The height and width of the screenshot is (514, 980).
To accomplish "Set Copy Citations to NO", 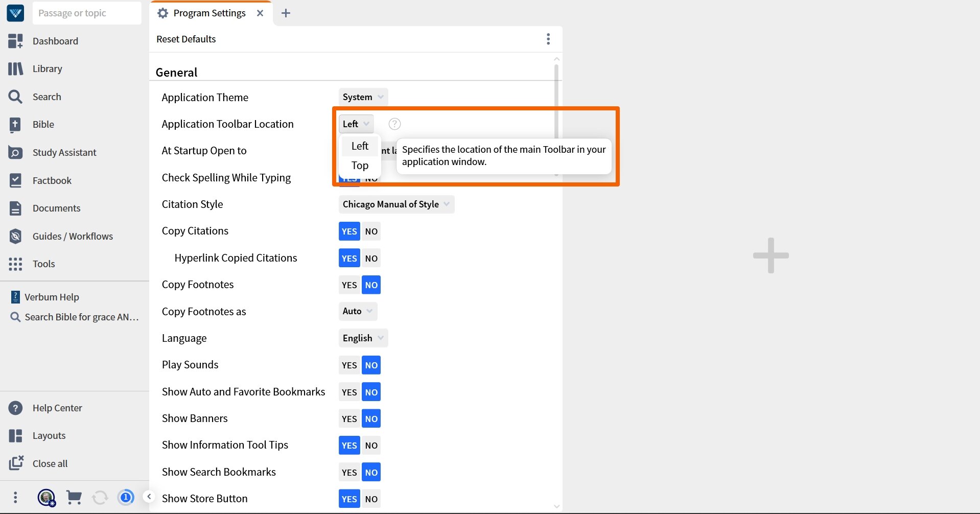I will point(371,231).
